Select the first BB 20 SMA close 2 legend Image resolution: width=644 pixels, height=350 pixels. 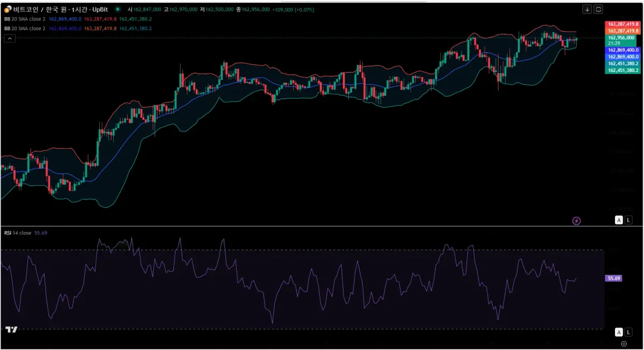pyautogui.click(x=25, y=19)
